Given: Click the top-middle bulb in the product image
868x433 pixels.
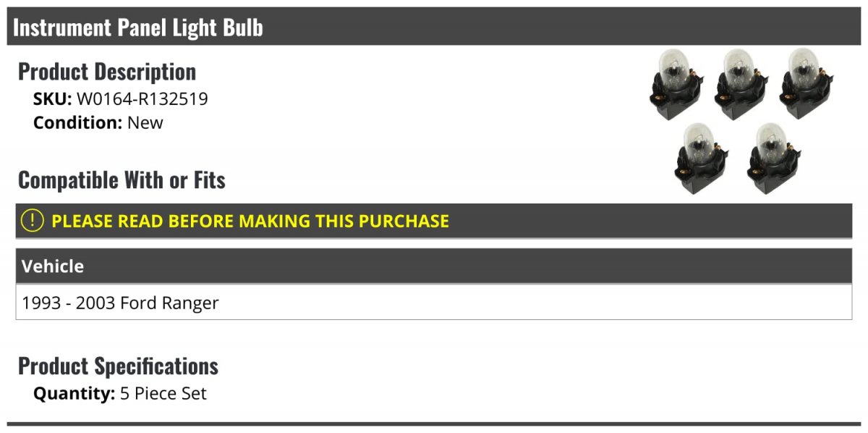Looking at the screenshot, I should click(742, 84).
